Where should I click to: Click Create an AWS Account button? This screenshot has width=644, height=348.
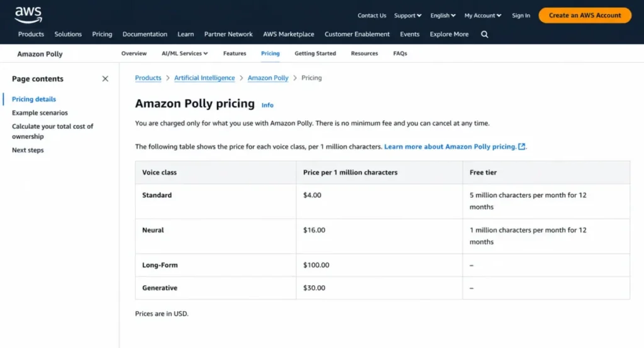click(585, 15)
